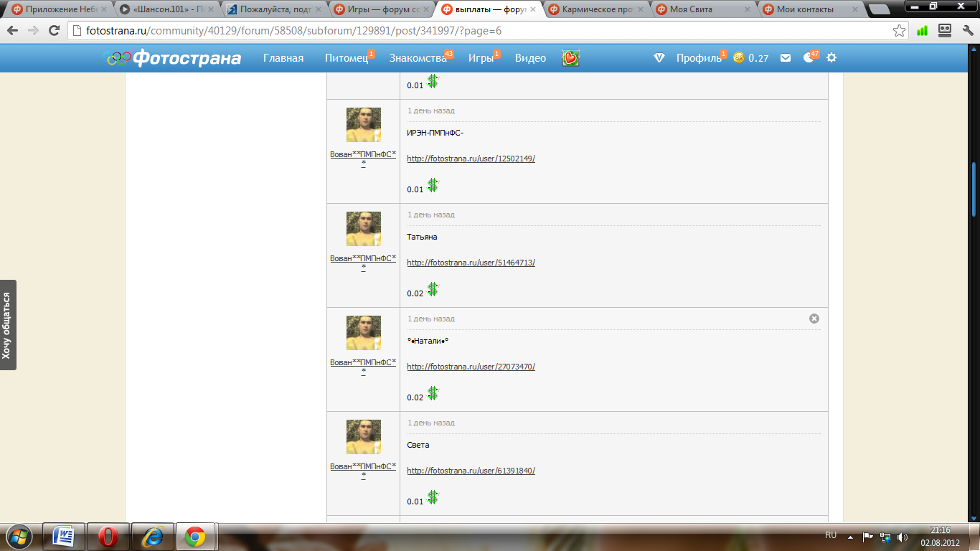
Task: Bookmark page with star icon
Action: 899,31
